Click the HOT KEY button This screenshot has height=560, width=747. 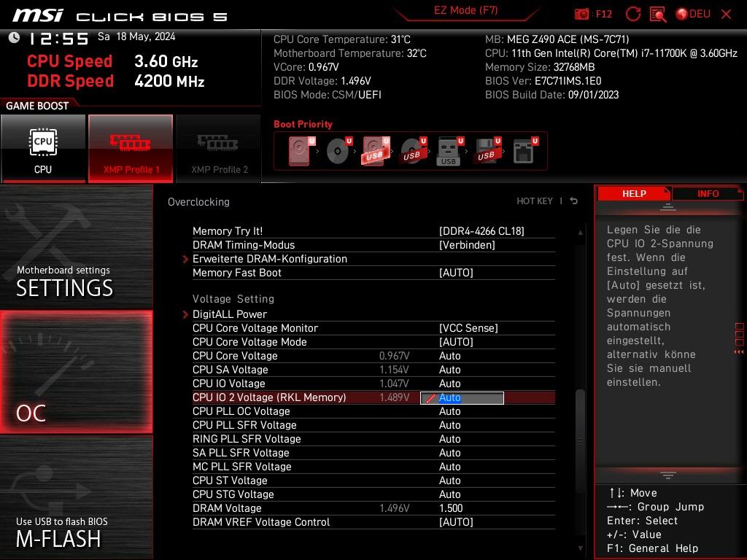click(x=535, y=201)
